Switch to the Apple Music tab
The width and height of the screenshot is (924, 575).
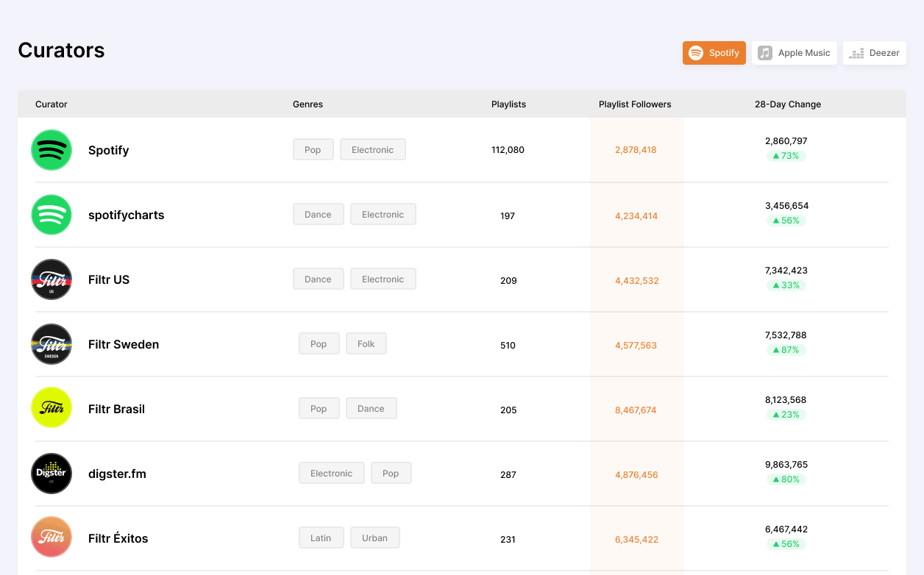click(x=795, y=53)
